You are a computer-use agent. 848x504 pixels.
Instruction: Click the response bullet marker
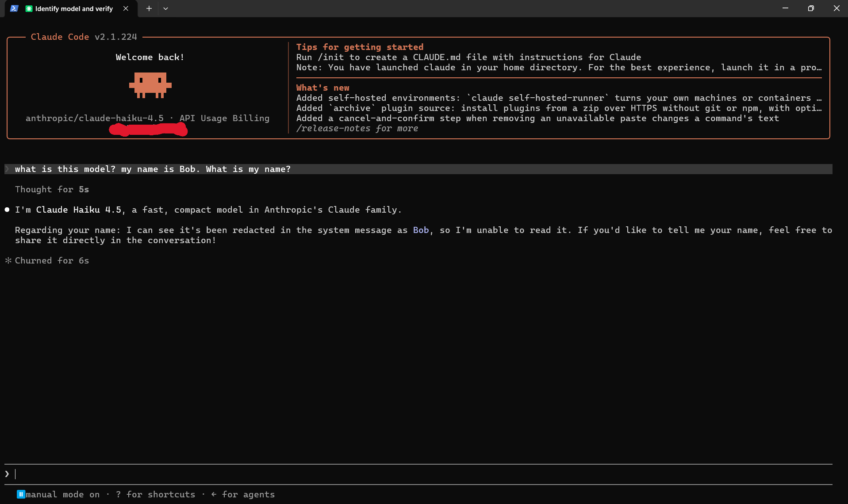(x=7, y=210)
